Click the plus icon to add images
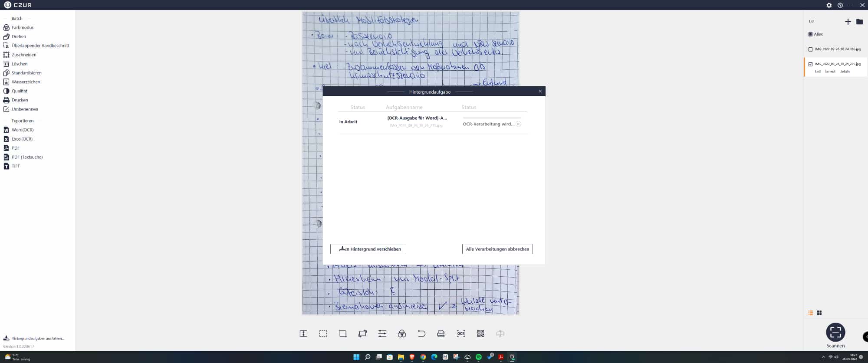Screen dimensions: 868x363 point(848,22)
